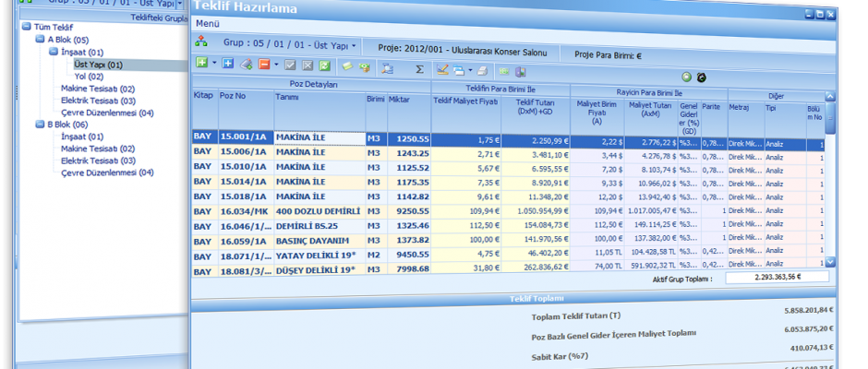868x369 pixels.
Task: Select row with Poz No 16.034/MK
Action: coord(245,211)
